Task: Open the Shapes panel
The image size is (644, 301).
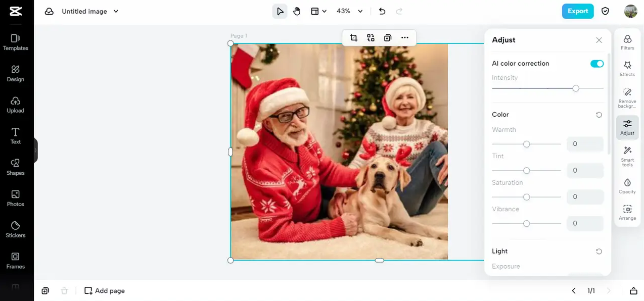Action: [16, 167]
